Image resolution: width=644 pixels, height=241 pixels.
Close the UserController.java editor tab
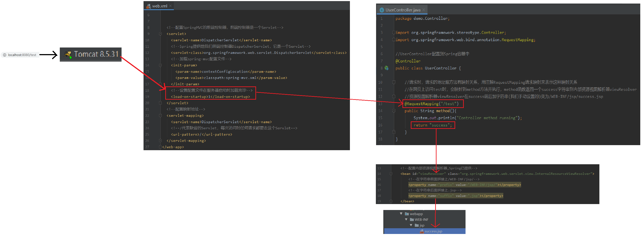pos(424,10)
